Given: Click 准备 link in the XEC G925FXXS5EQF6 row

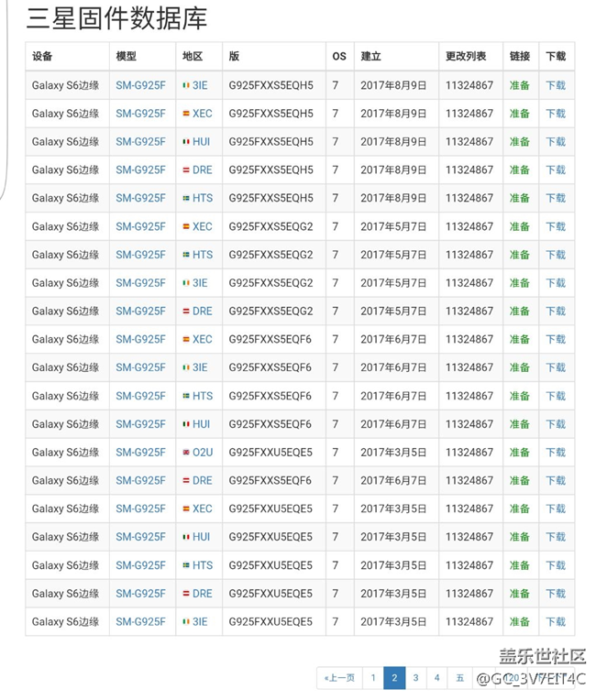Looking at the screenshot, I should (520, 339).
